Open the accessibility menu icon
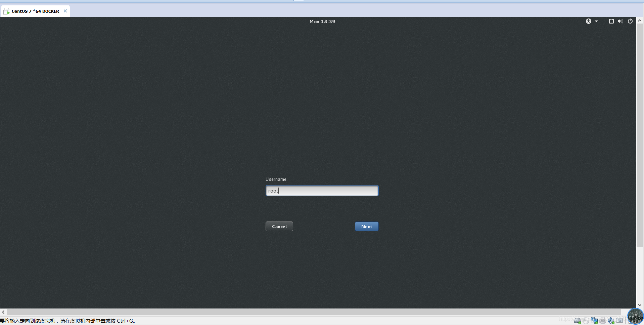Image resolution: width=644 pixels, height=325 pixels. [x=588, y=21]
